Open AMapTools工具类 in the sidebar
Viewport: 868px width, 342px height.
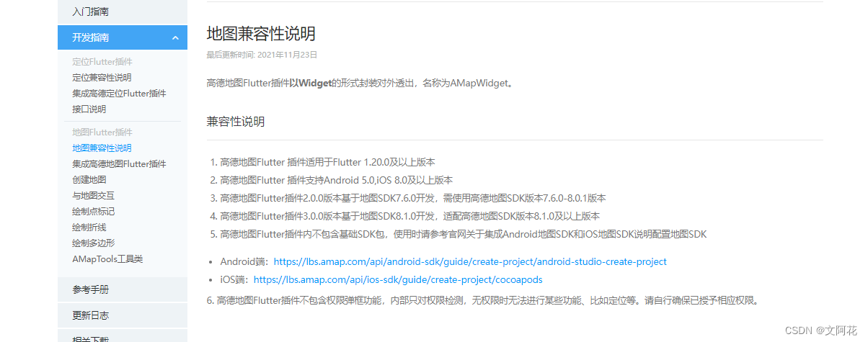click(107, 258)
